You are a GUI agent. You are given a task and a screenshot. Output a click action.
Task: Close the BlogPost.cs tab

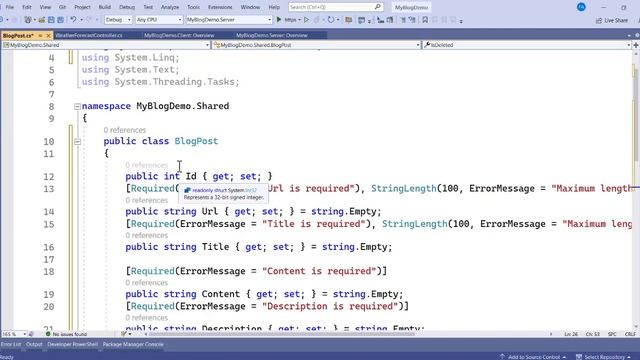click(48, 36)
